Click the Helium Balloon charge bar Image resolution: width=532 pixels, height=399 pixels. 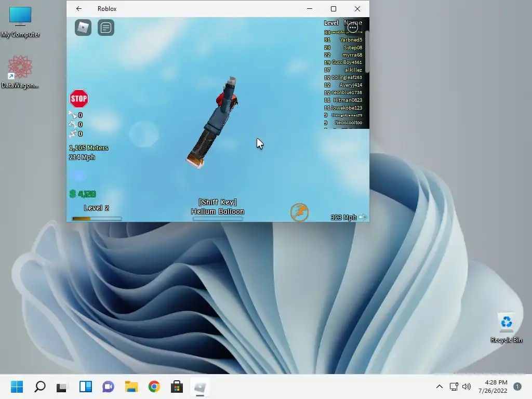tap(218, 219)
